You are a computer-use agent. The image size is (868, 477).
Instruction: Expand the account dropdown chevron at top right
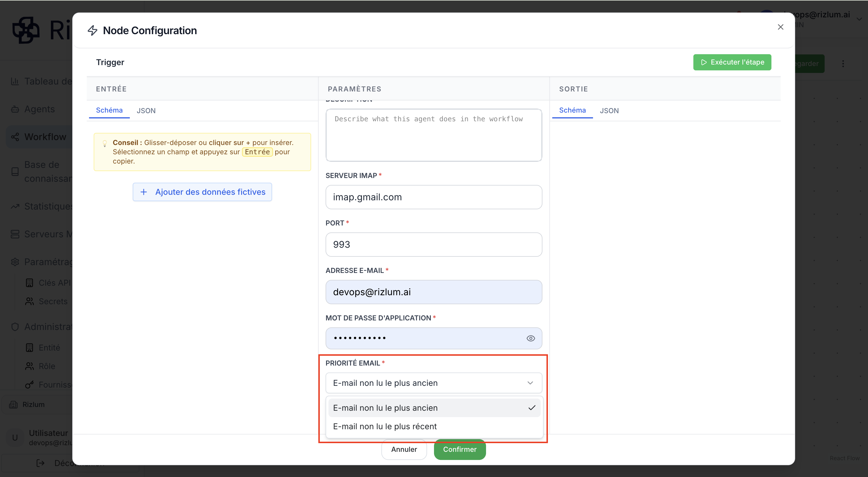pos(859,19)
